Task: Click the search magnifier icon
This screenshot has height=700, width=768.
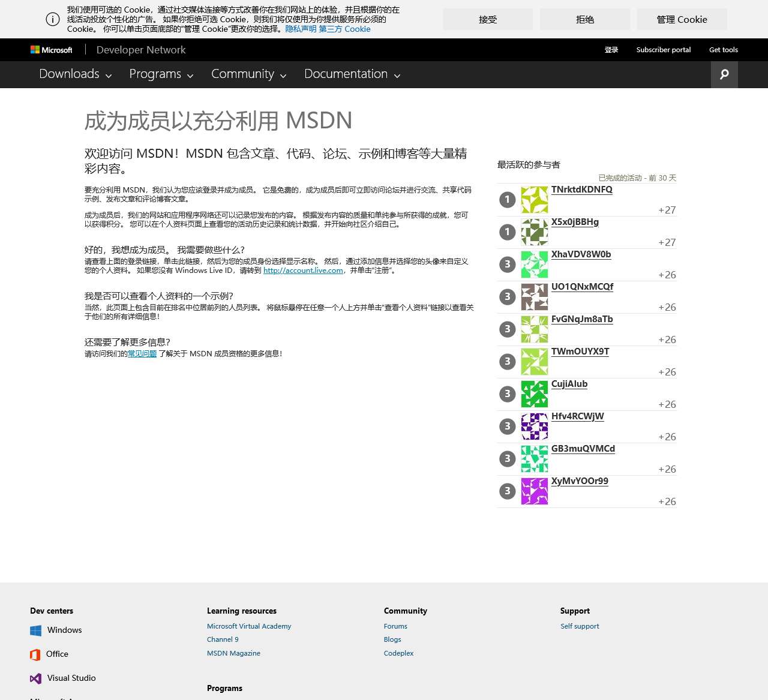Action: point(724,74)
